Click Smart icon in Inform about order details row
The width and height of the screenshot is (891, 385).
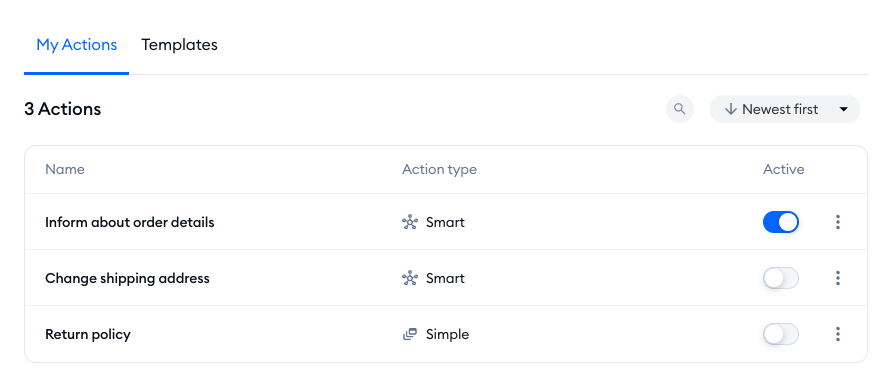pyautogui.click(x=410, y=223)
